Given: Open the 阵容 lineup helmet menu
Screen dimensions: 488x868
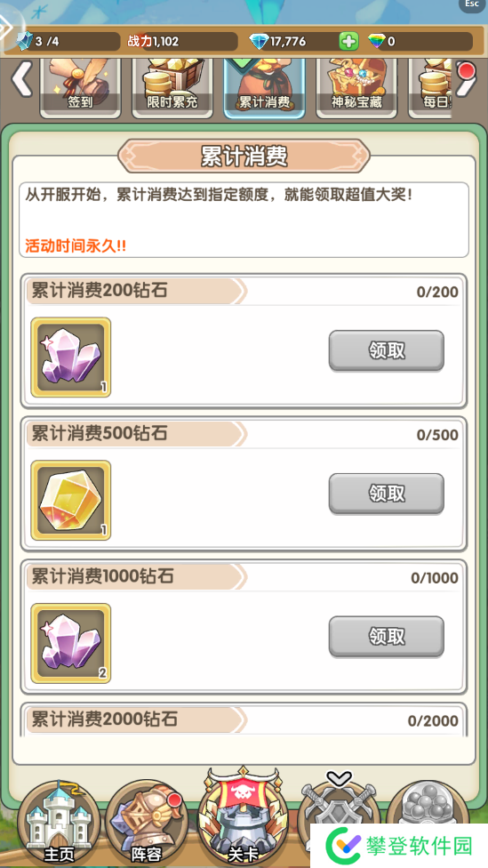Looking at the screenshot, I should point(146,824).
